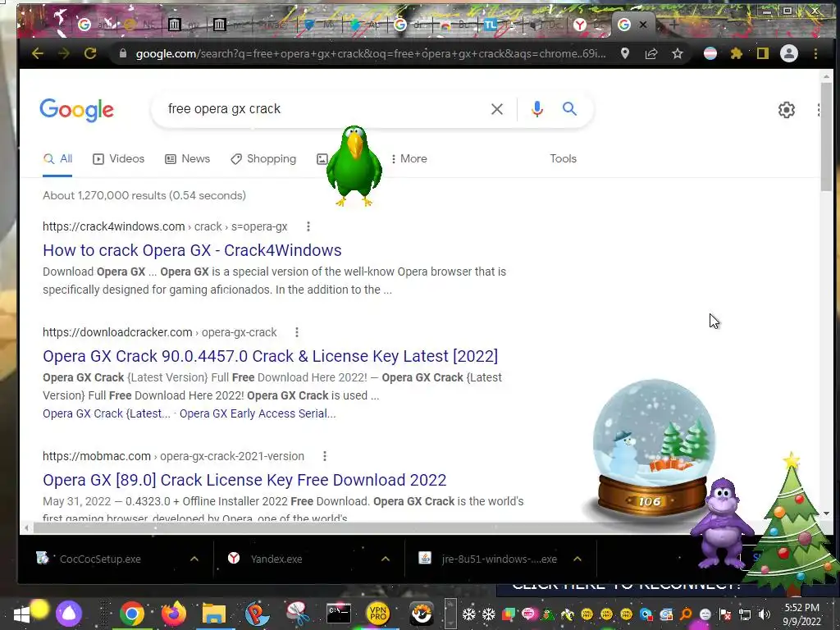Open the Extensions puzzle piece menu

click(x=737, y=53)
